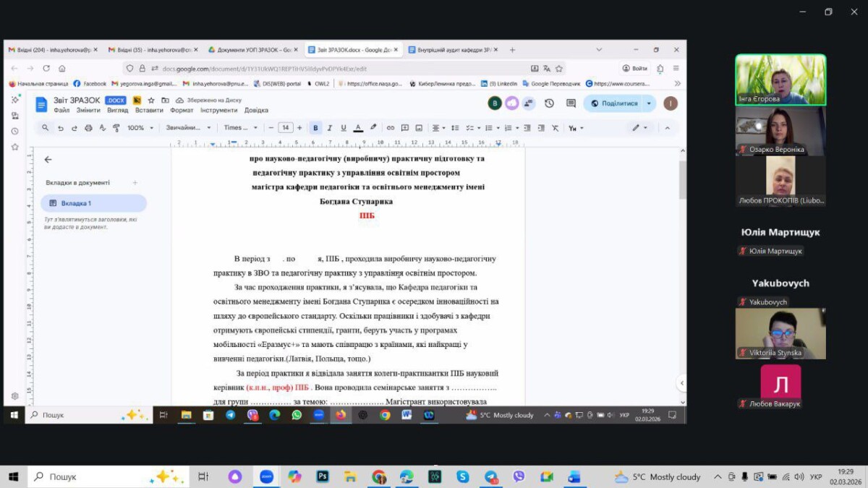Open the 100% zoom dropdown

pos(140,128)
